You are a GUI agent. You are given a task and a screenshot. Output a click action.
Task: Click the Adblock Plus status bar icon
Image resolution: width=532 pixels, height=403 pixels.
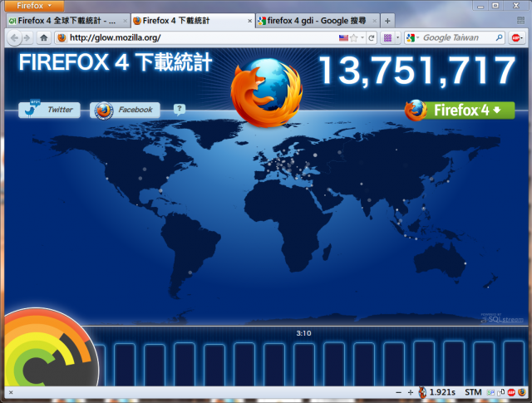511,392
